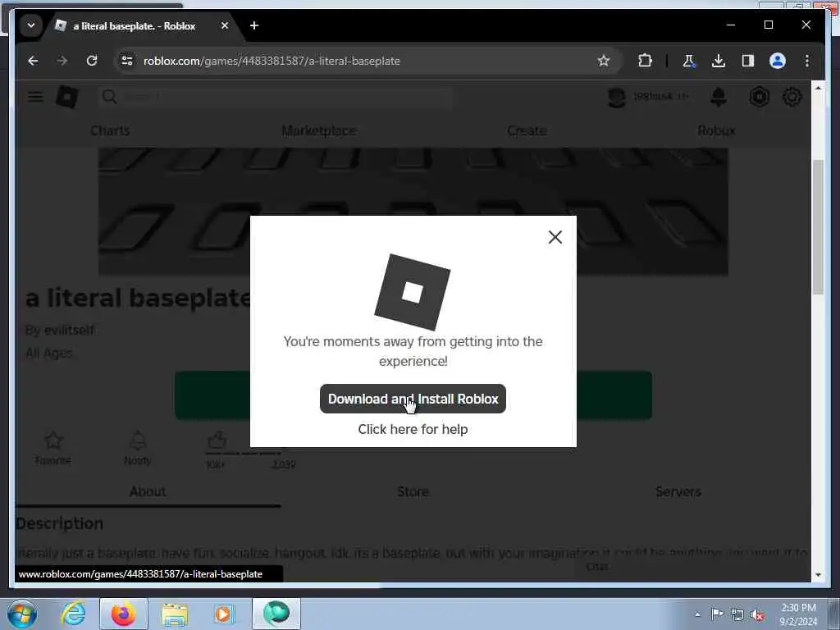Go to Robux in Roblox nav
The image size is (840, 630).
click(716, 130)
